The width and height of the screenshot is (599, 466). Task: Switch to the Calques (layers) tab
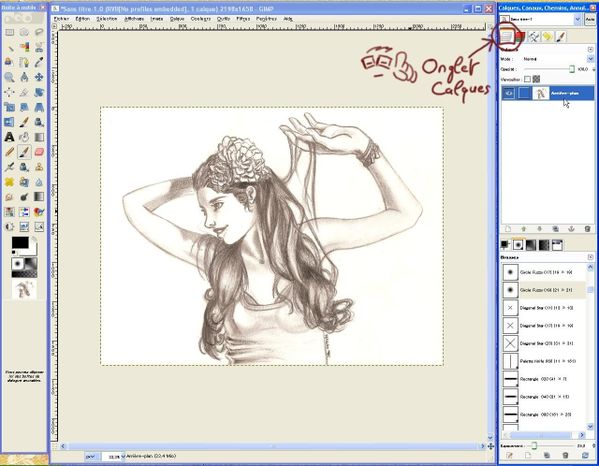click(x=507, y=37)
